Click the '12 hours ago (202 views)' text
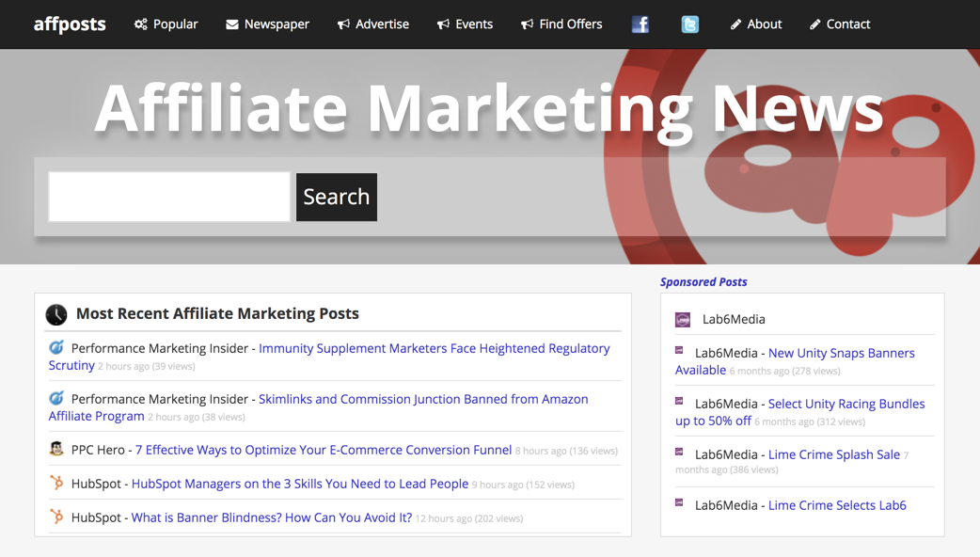 [469, 518]
